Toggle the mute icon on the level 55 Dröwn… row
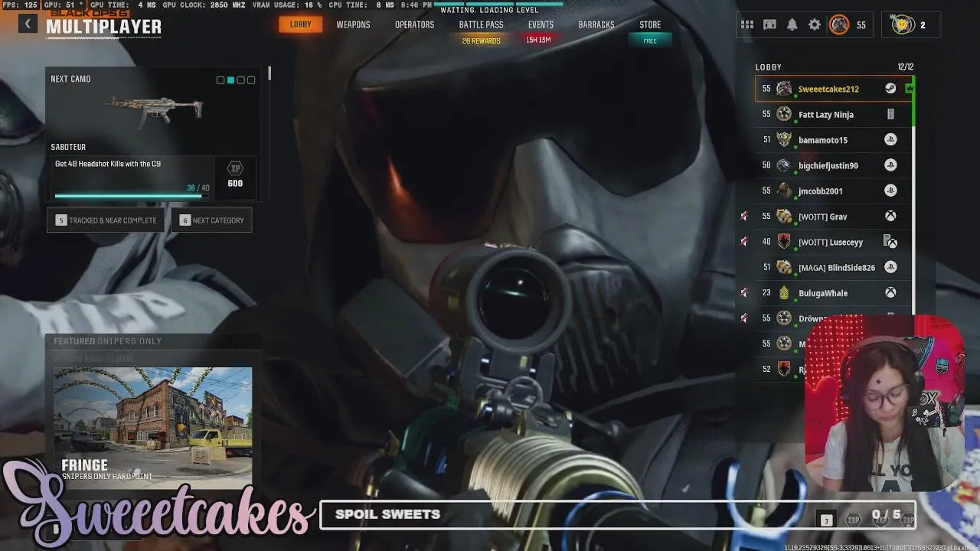This screenshot has width=980, height=551. point(743,318)
